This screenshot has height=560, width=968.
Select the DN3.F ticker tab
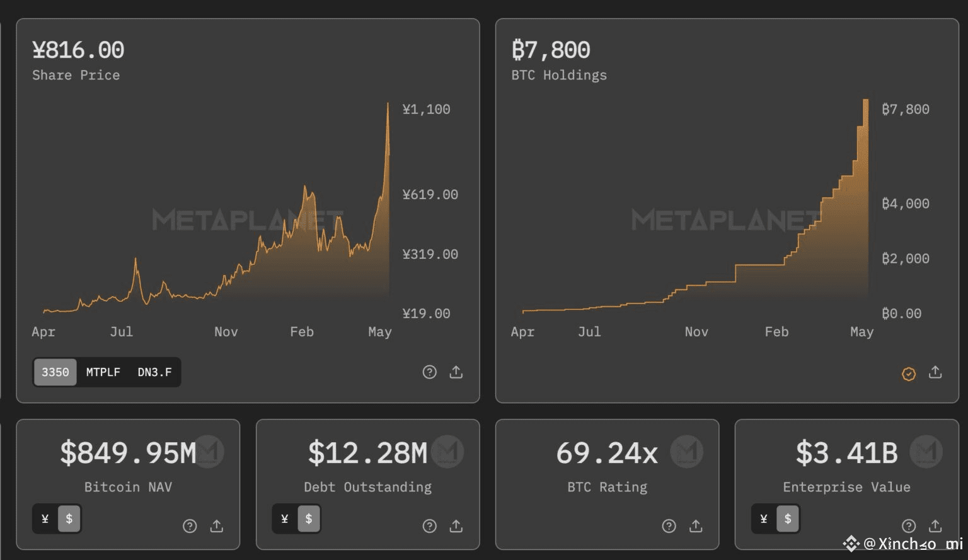click(154, 372)
